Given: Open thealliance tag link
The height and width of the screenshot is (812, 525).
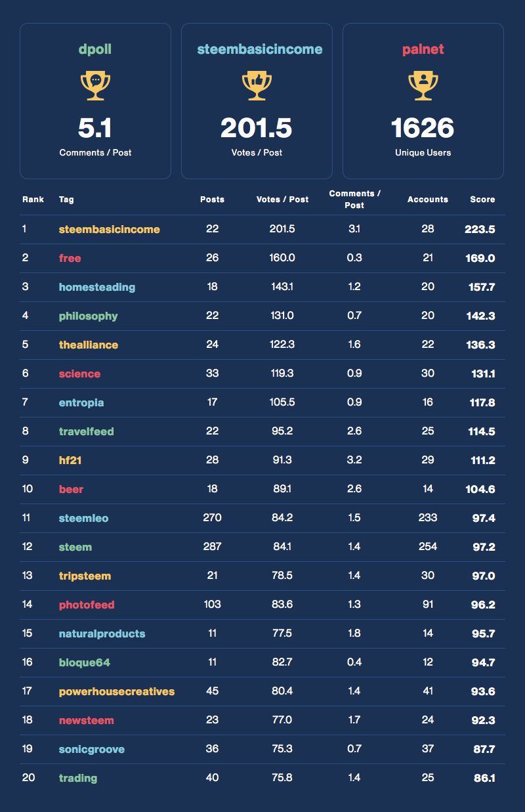Looking at the screenshot, I should click(89, 345).
